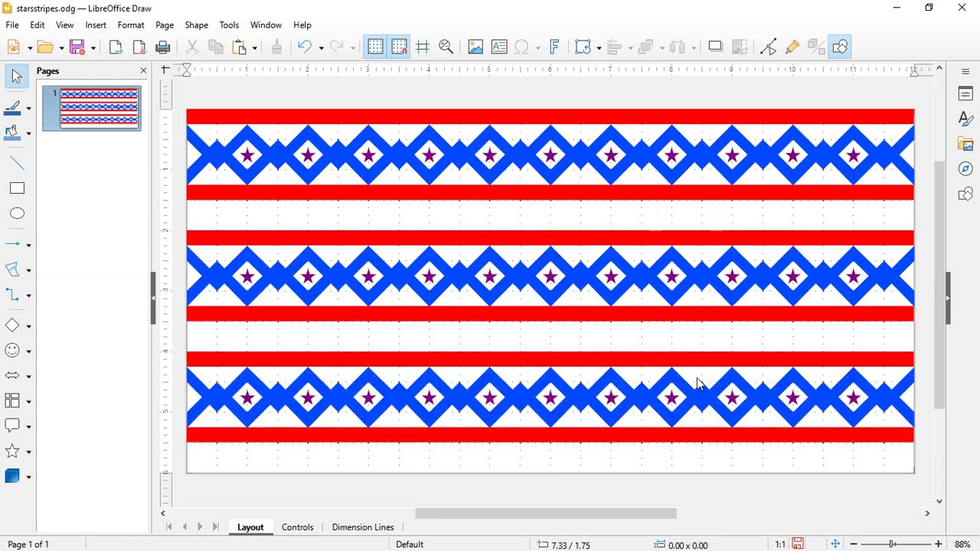The height and width of the screenshot is (551, 980).
Task: Click Fit Page to Window button
Action: [835, 544]
